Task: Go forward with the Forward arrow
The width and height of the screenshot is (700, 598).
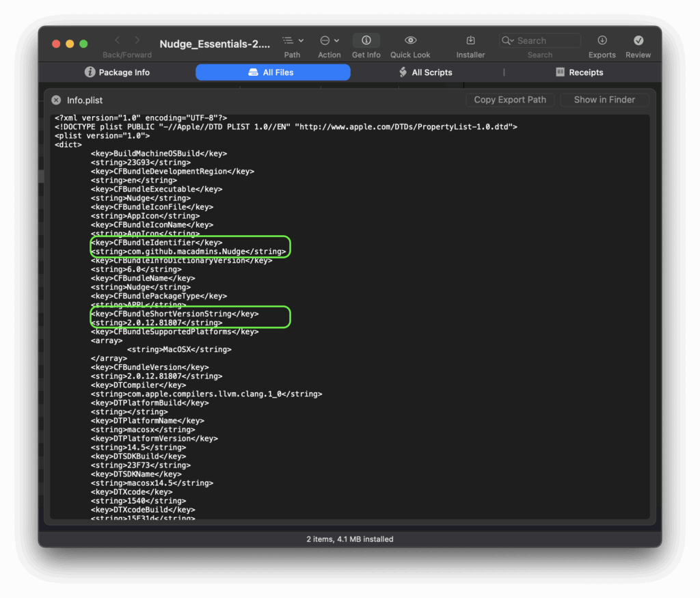Action: tap(137, 41)
